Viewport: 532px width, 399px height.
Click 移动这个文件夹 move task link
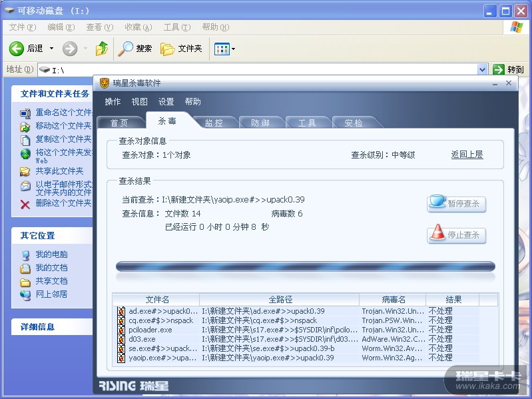pos(64,126)
